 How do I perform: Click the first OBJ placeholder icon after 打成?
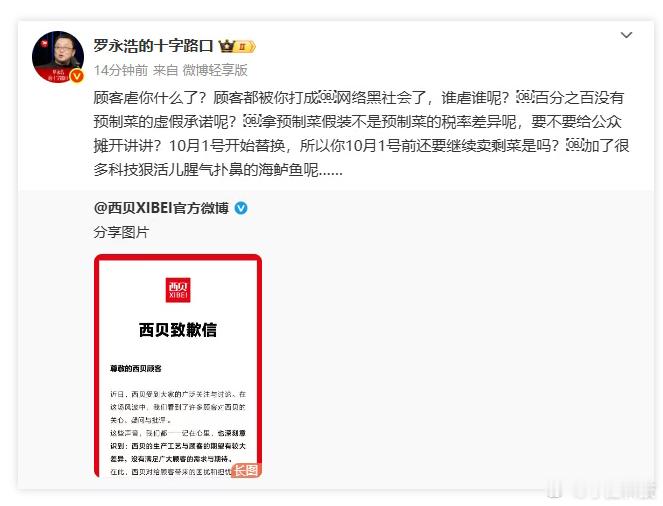[x=327, y=97]
